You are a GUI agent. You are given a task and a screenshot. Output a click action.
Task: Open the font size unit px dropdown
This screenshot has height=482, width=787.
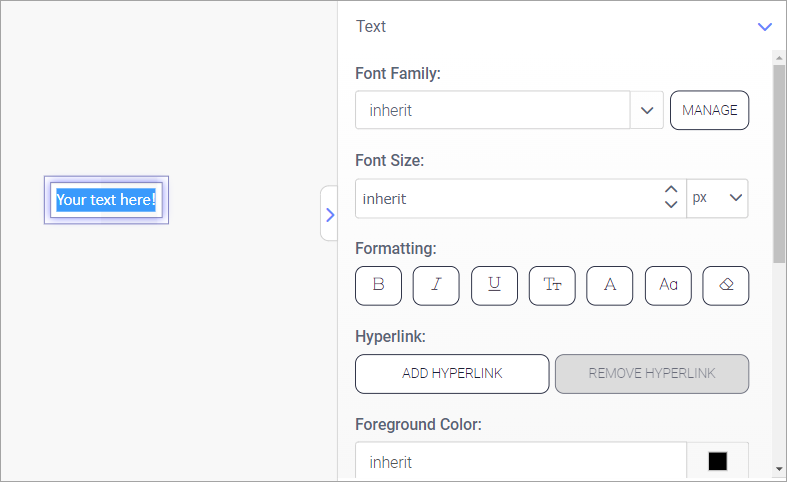coord(717,198)
